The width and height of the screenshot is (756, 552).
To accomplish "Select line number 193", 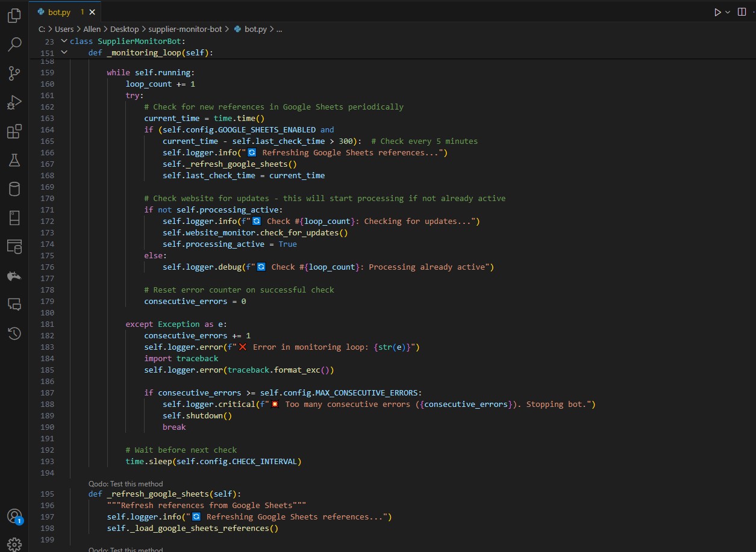I will 47,462.
